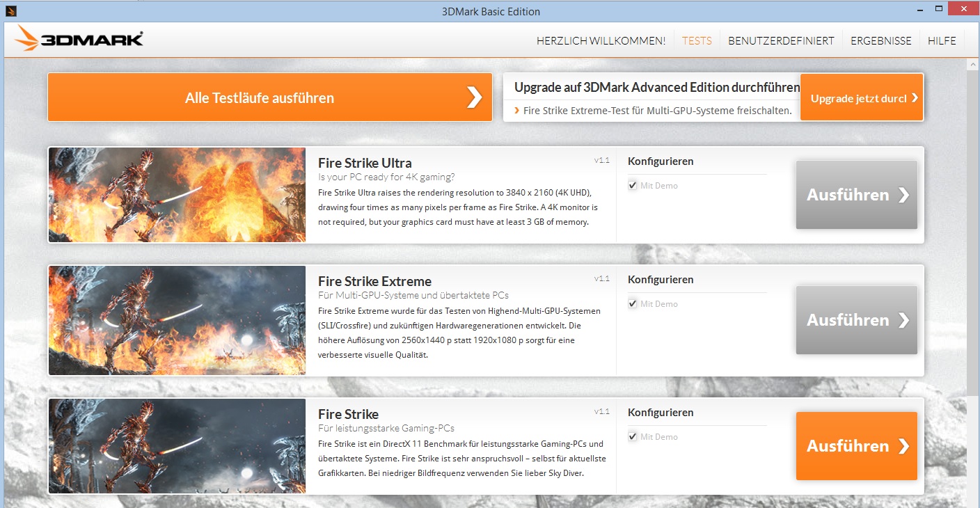Screen dimensions: 980x508
Task: Click Upgrade auf 3DMark Advanced Edition heading
Action: tap(657, 87)
